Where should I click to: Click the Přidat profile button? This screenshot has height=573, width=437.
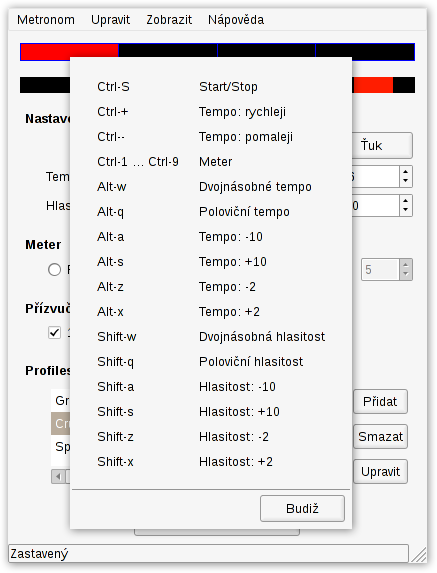tap(380, 402)
